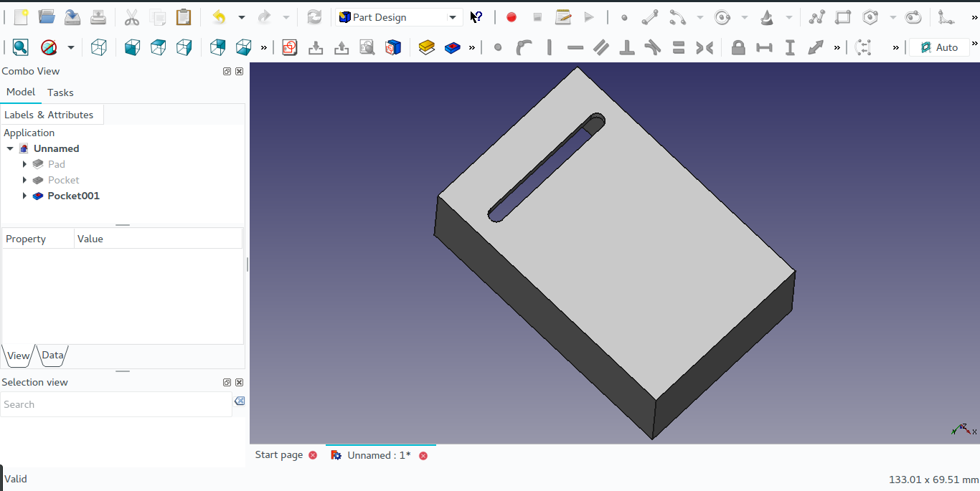The height and width of the screenshot is (491, 980).
Task: Click the Pocket feature tool
Action: click(x=453, y=47)
